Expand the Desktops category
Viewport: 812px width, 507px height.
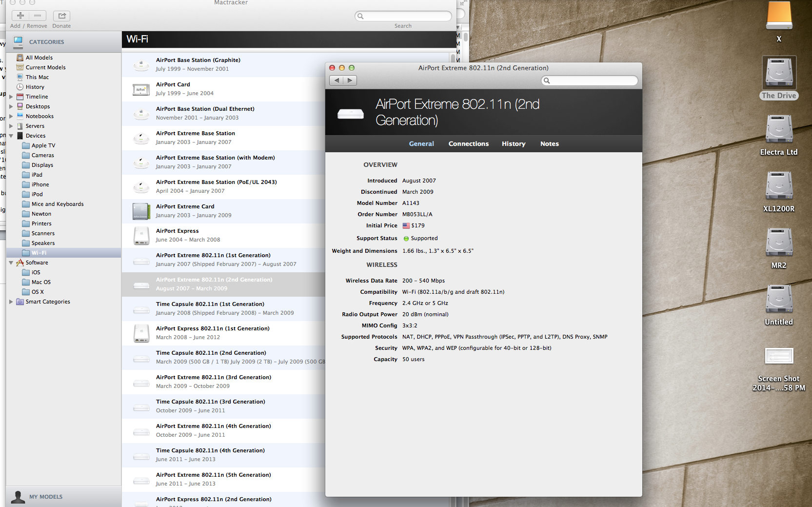(x=11, y=106)
